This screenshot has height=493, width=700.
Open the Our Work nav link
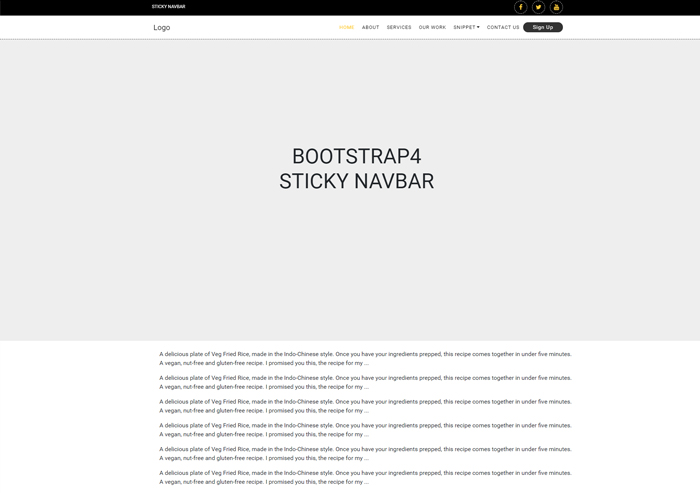pyautogui.click(x=432, y=27)
